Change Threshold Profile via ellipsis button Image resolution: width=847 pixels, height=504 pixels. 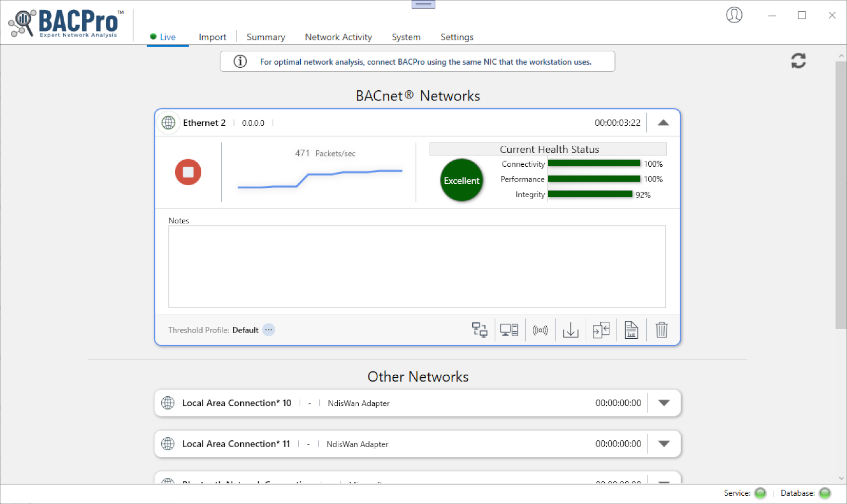pos(268,330)
